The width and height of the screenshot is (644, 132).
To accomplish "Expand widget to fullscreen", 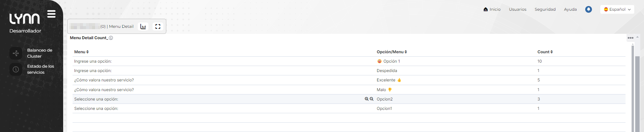I will (158, 26).
